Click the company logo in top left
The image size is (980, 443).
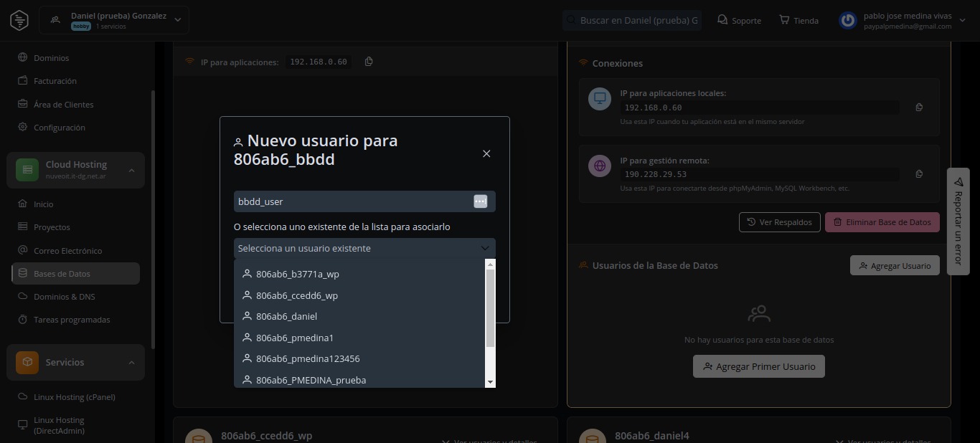tap(19, 20)
